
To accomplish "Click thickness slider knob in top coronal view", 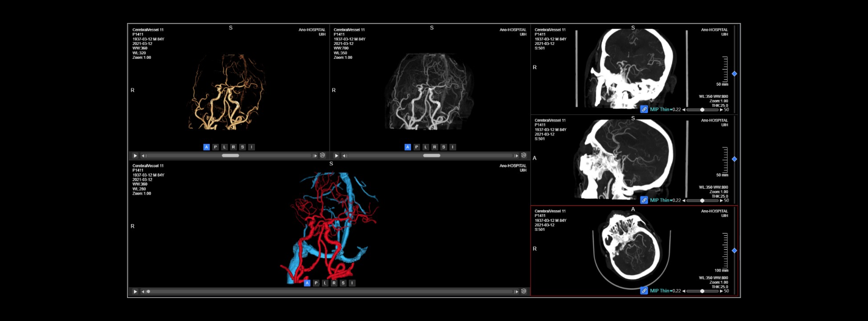I will pyautogui.click(x=702, y=110).
